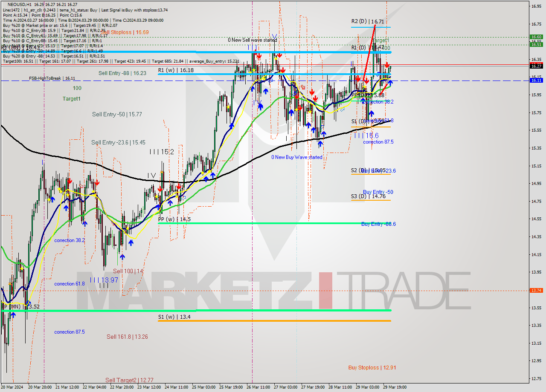This screenshot has width=546, height=392.
Task: Click the 'Sell 161.8 | 13.26' label
Action: (x=127, y=337)
